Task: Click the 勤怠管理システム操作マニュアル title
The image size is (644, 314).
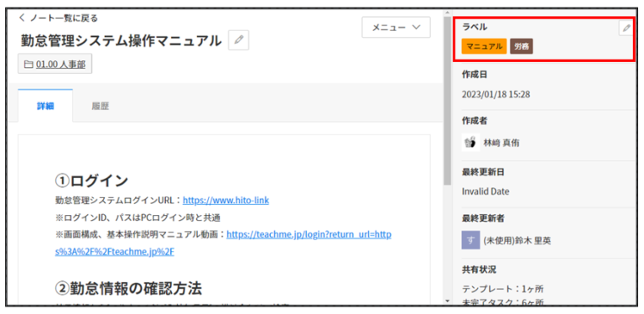Action: [x=121, y=40]
